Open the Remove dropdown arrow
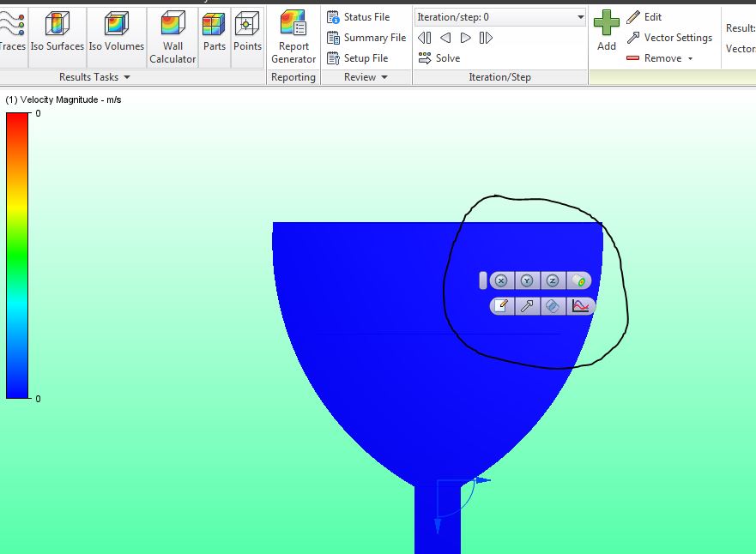This screenshot has height=554, width=756. coord(691,59)
